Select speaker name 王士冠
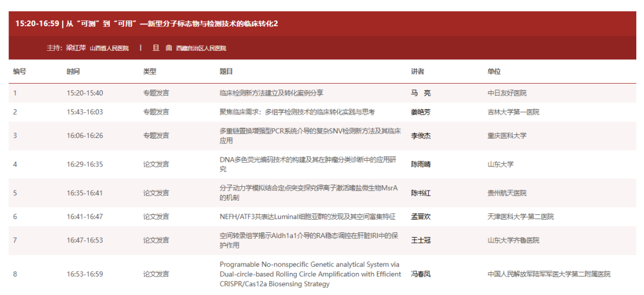Viewport: 644px width, 295px height. (421, 240)
